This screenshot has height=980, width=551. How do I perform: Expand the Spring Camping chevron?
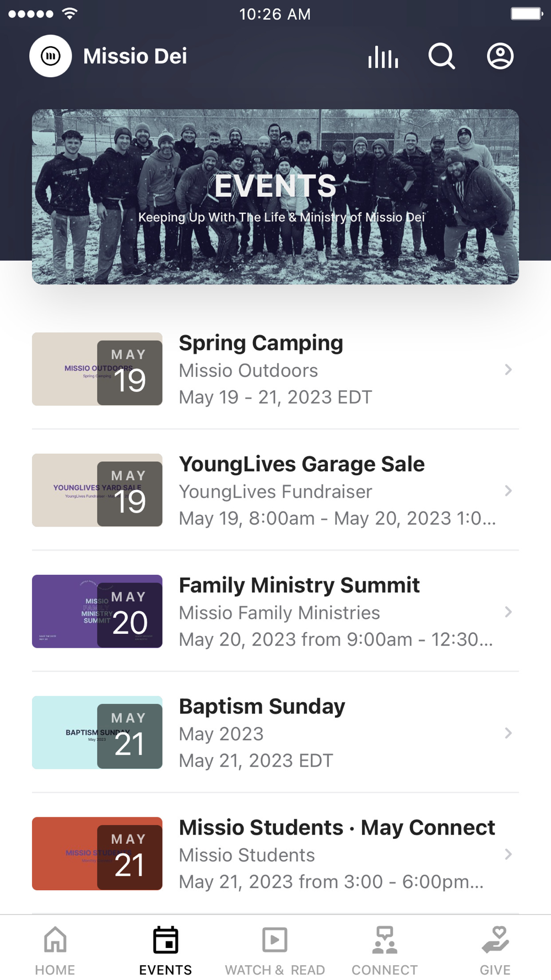tap(508, 369)
